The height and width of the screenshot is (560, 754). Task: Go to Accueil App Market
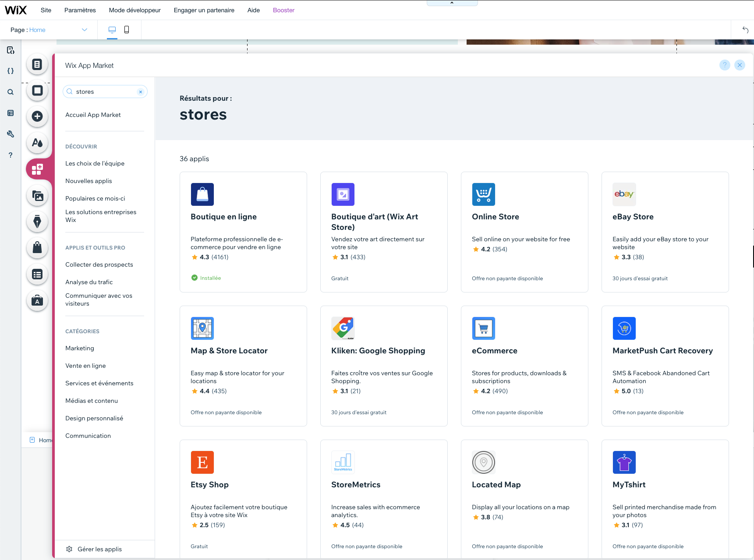point(93,115)
